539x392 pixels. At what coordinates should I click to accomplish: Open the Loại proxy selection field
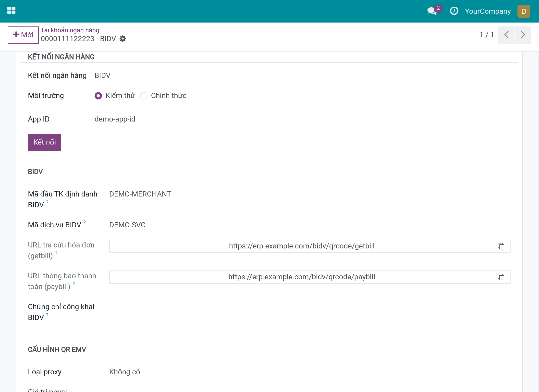click(310, 372)
